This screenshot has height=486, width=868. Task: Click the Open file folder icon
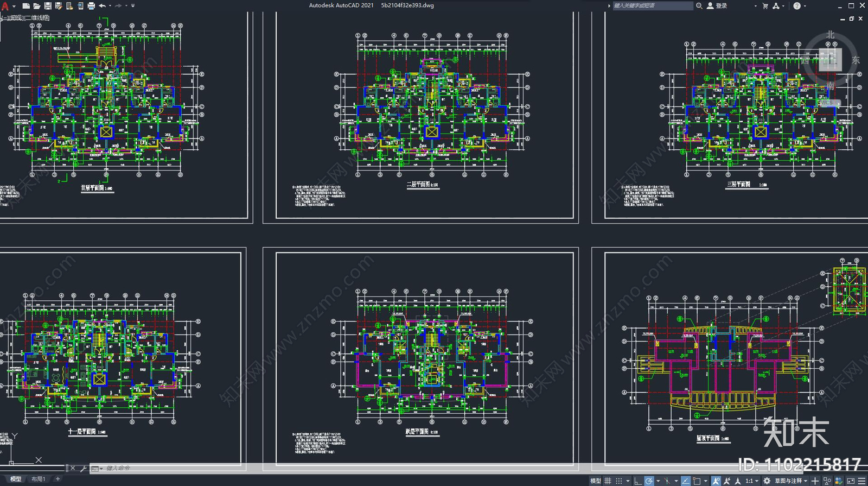click(37, 6)
